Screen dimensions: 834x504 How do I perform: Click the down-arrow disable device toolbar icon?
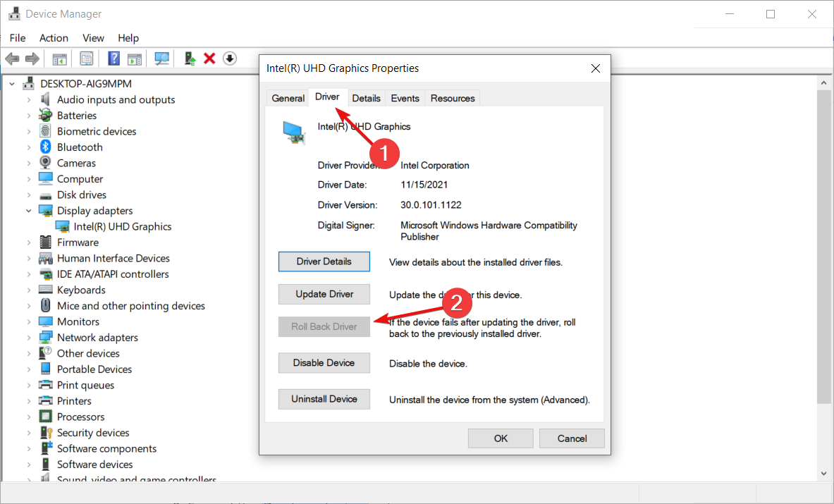click(230, 59)
